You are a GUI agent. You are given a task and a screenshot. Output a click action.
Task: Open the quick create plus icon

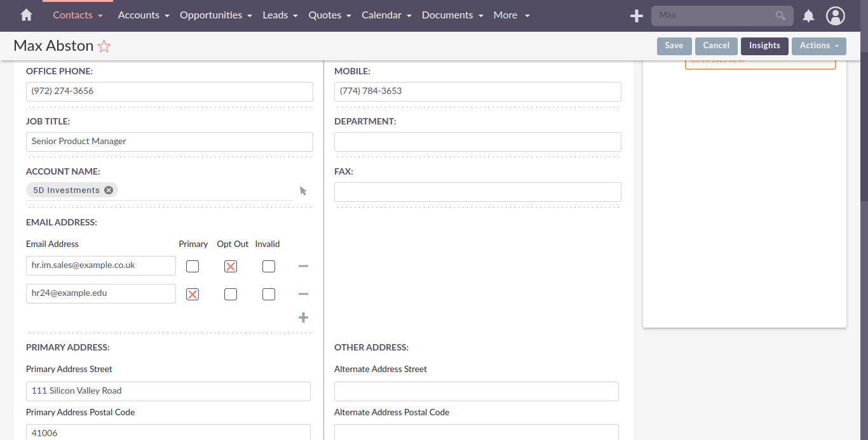point(637,16)
